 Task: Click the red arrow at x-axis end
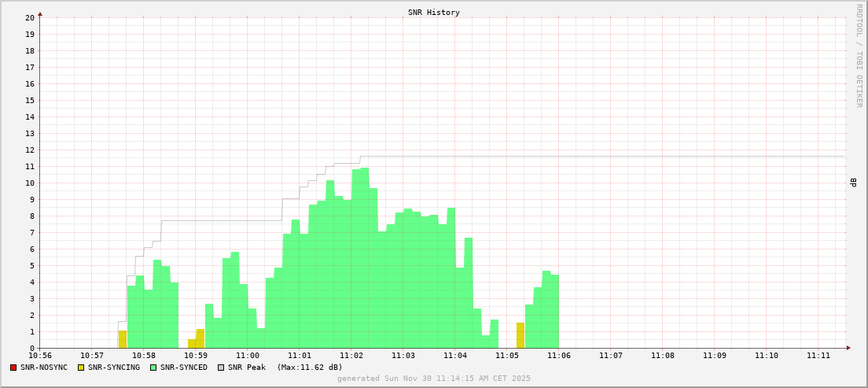(x=848, y=348)
